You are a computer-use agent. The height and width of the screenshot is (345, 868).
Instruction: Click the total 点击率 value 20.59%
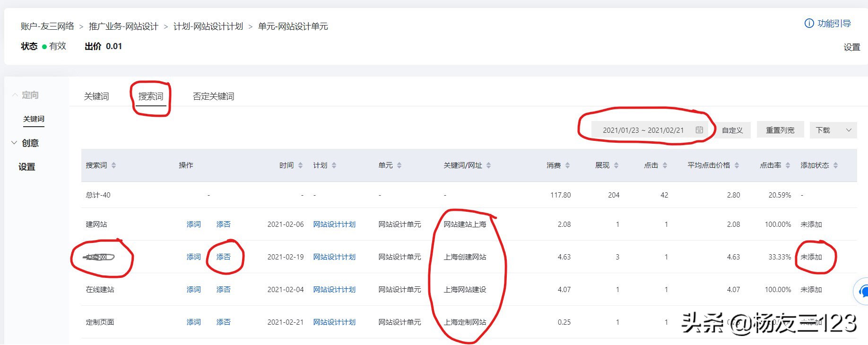(x=780, y=195)
